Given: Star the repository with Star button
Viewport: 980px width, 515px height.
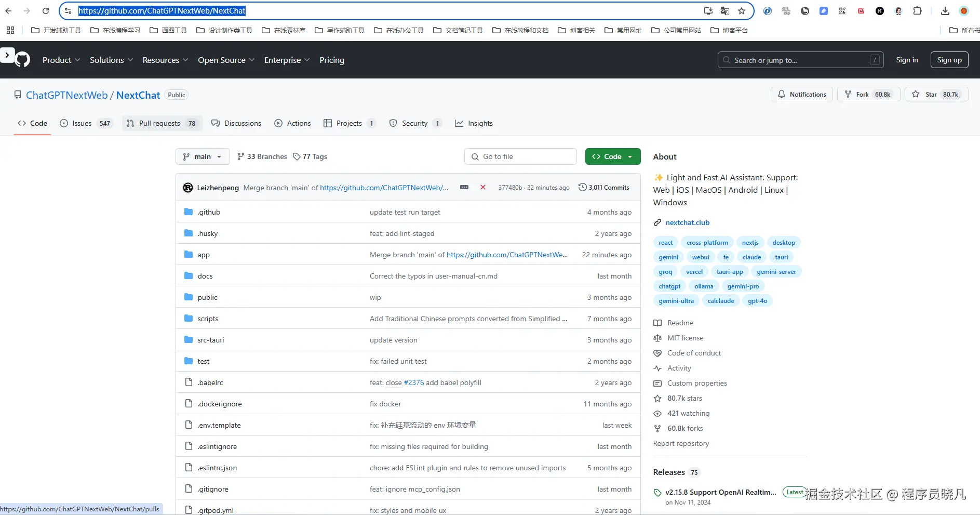Looking at the screenshot, I should [936, 94].
